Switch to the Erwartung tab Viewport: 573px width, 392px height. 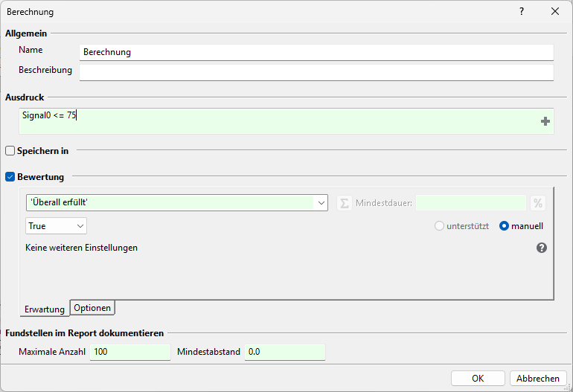coord(45,309)
